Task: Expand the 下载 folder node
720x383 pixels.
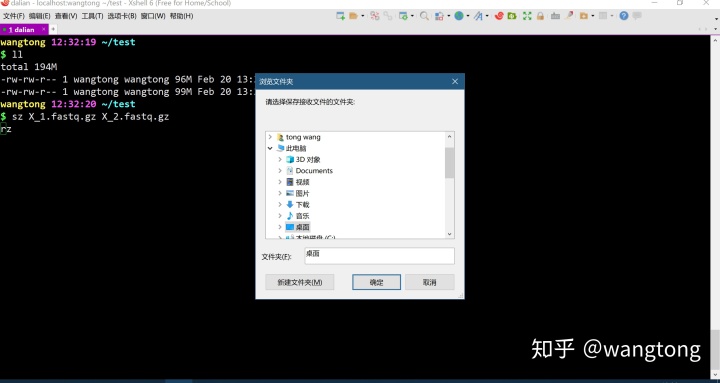Action: [280, 204]
